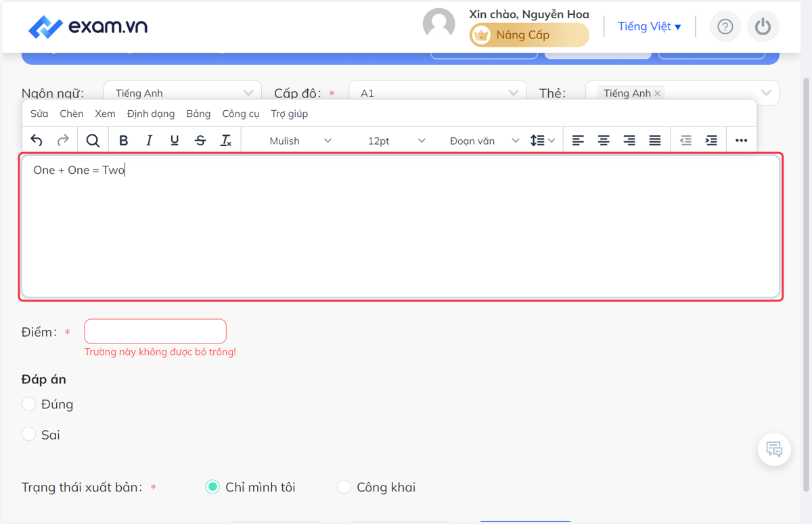Open the Công cụ menu
This screenshot has height=524, width=812.
(x=241, y=114)
